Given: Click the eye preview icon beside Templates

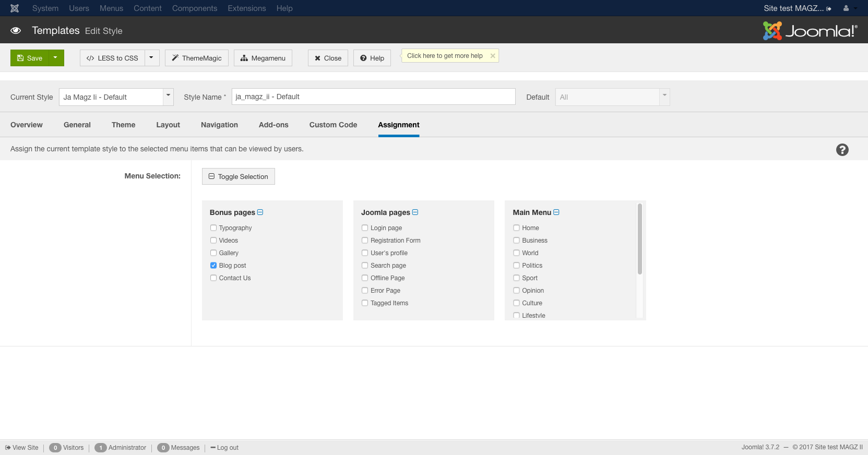Looking at the screenshot, I should [16, 30].
